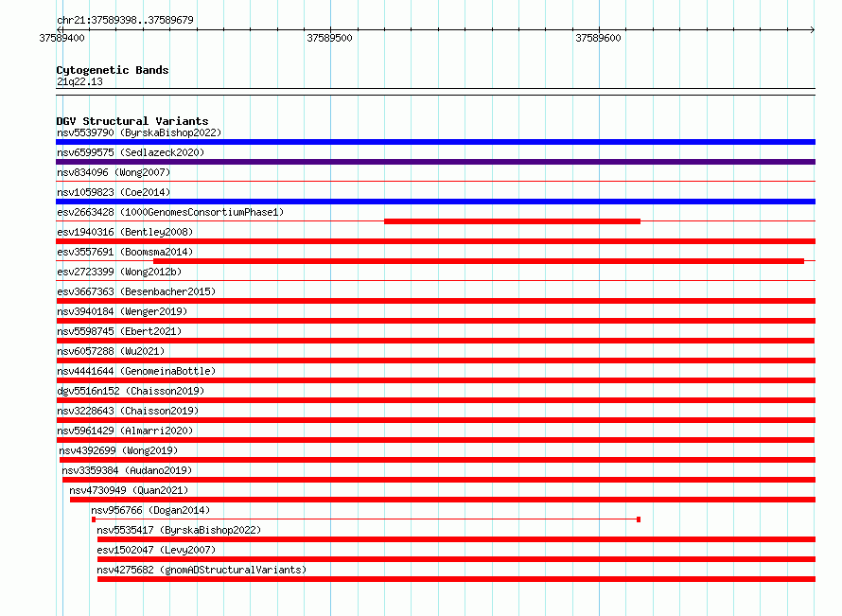Open variant esv1502047 (Levy2007) label
842x616 pixels.
click(x=156, y=550)
